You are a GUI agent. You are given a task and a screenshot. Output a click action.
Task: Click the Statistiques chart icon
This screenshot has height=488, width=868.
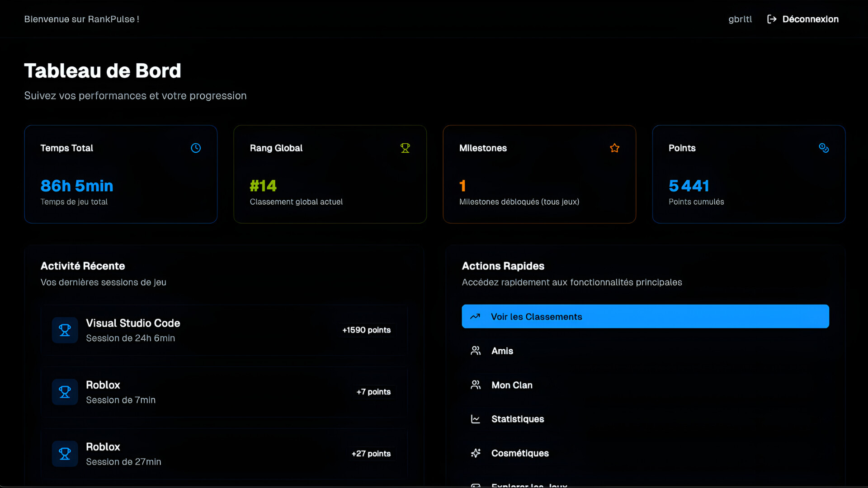[476, 419]
